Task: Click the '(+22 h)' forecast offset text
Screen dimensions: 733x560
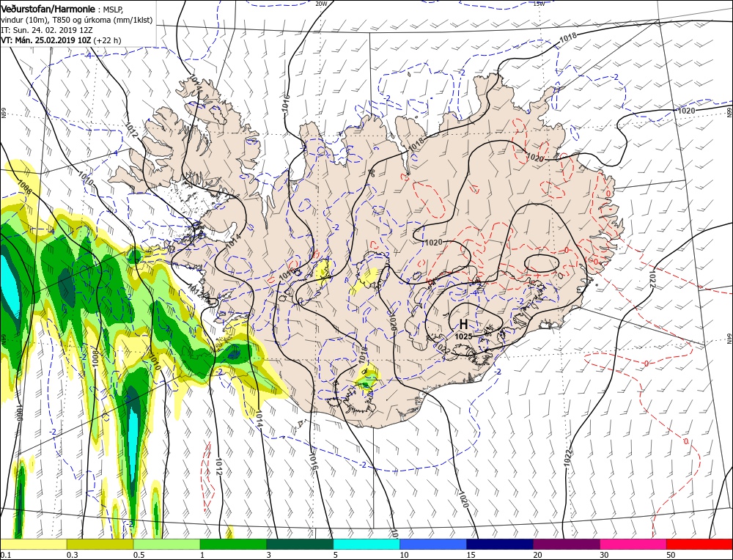Action: 107,40
